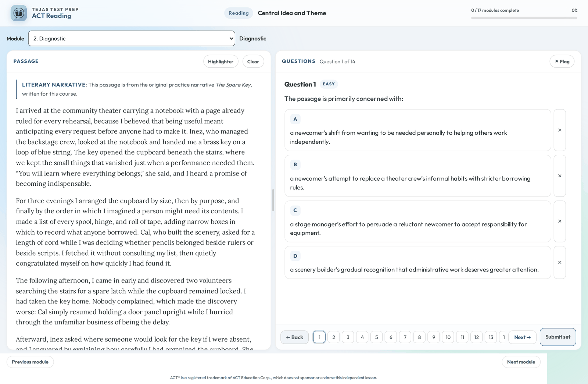This screenshot has height=384, width=588.
Task: Click the EASY difficulty badge
Action: [x=329, y=84]
